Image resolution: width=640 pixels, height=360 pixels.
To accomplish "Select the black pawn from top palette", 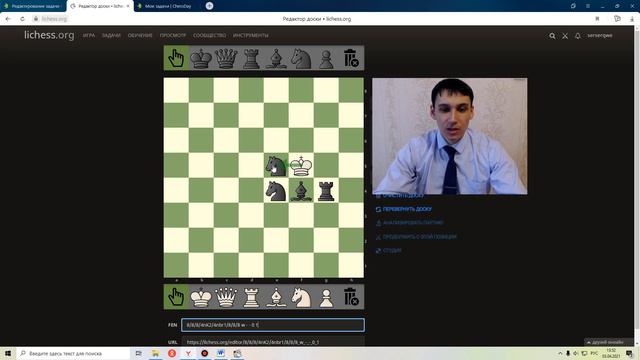I will [326, 58].
